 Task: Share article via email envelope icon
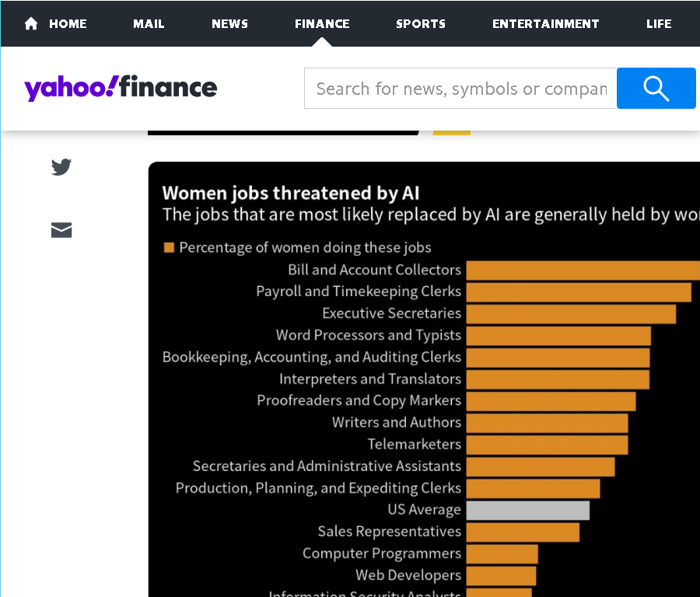[x=61, y=230]
